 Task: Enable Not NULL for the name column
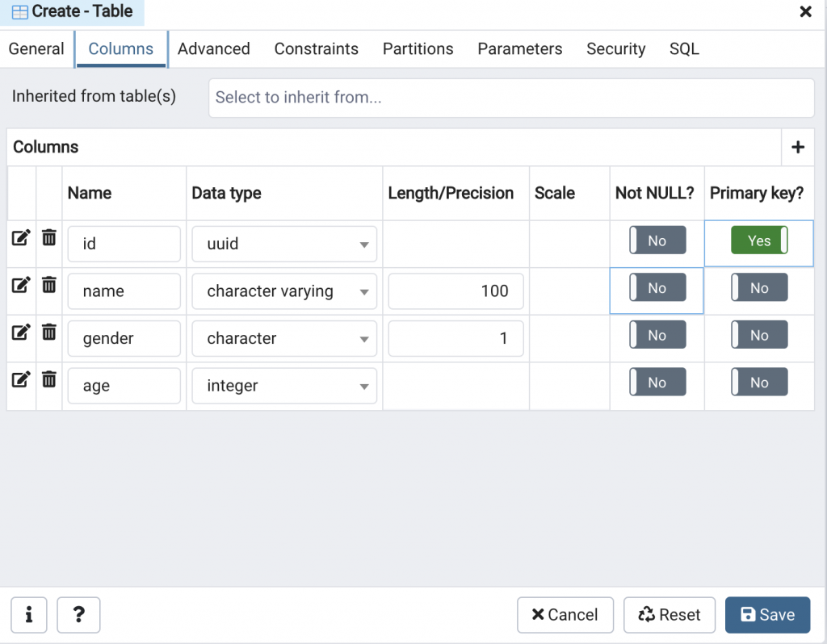click(657, 288)
